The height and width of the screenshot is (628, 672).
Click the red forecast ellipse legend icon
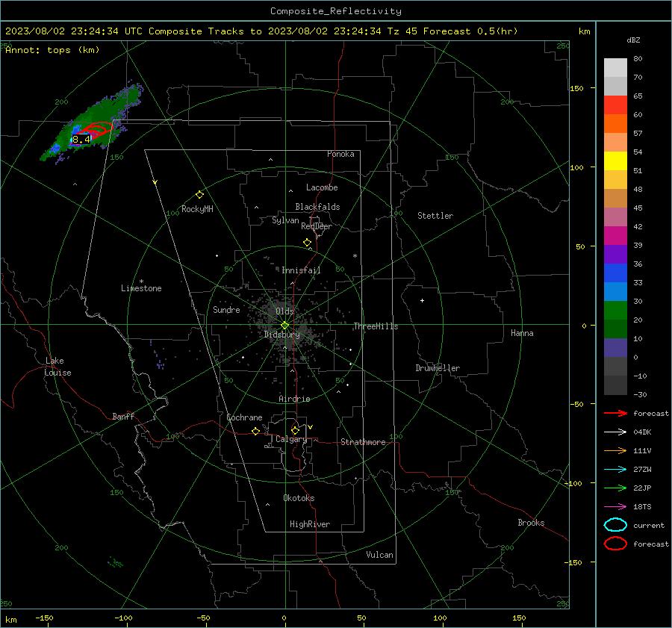tap(615, 544)
